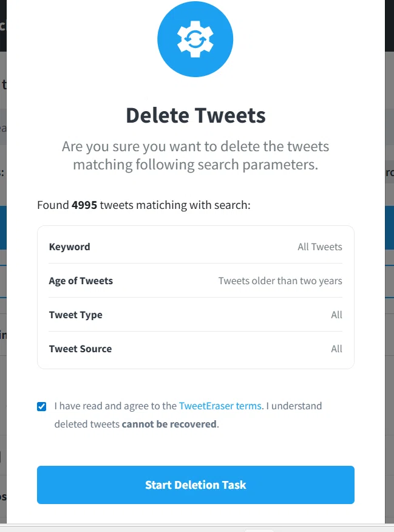
Task: Click the Delete Tweets heading
Action: coord(195,115)
